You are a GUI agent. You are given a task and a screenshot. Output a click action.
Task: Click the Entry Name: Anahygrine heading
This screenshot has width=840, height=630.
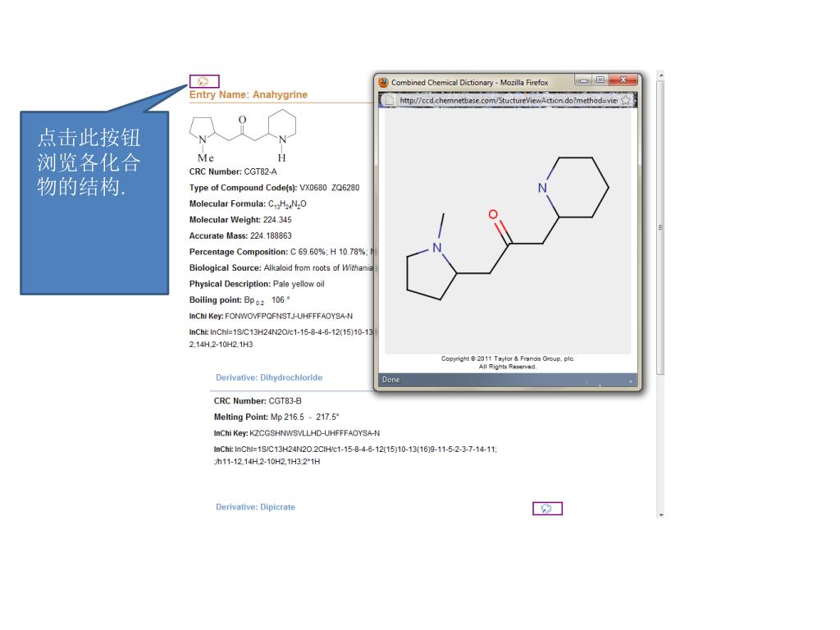click(x=248, y=95)
